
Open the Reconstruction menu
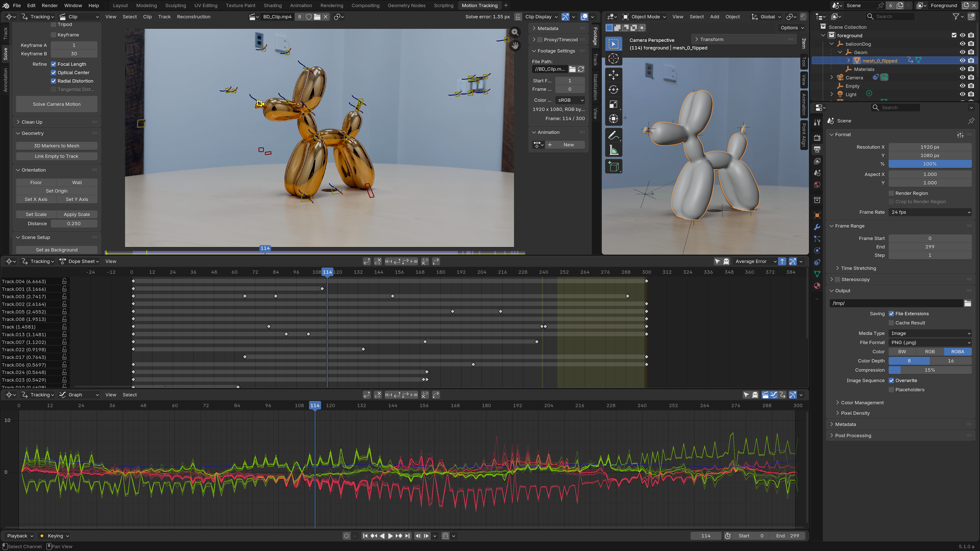(x=193, y=17)
